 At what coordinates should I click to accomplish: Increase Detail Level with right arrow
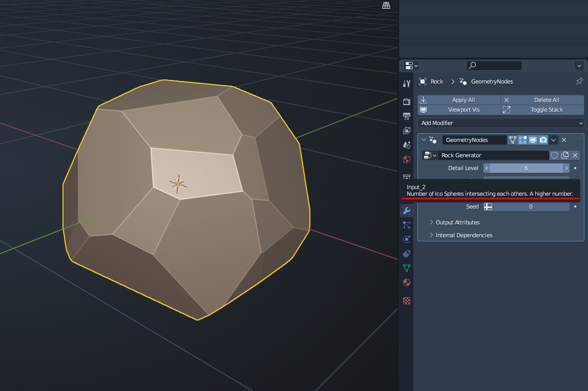tap(566, 168)
